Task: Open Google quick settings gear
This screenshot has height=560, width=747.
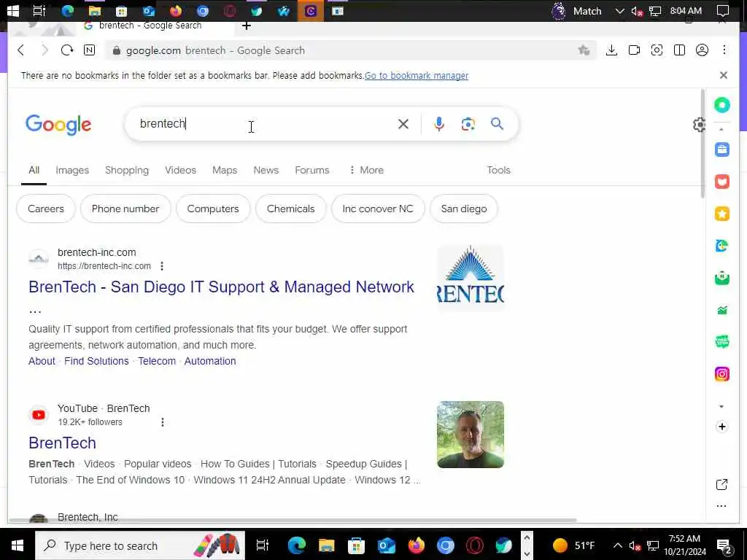Action: coord(699,125)
